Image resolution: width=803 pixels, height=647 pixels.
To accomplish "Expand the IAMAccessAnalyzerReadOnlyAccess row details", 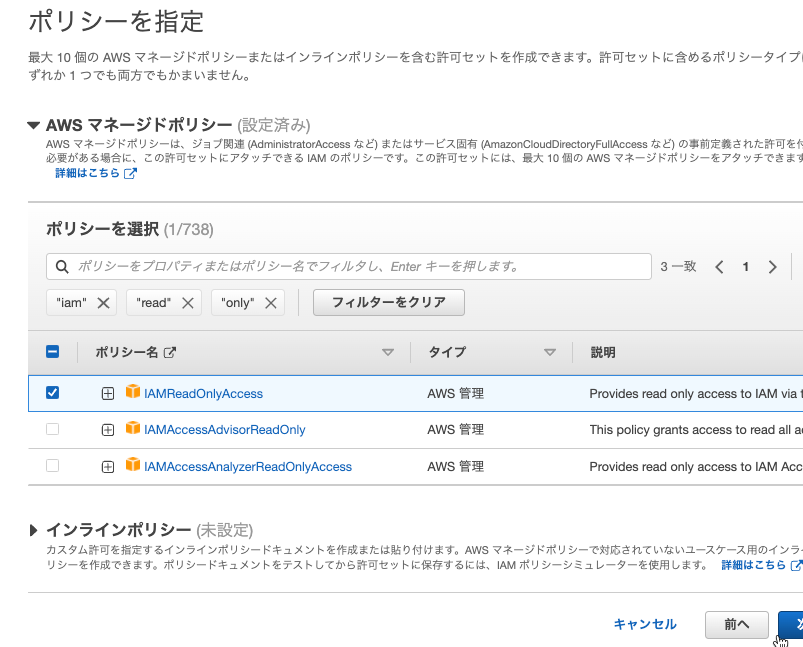I will pyautogui.click(x=108, y=467).
